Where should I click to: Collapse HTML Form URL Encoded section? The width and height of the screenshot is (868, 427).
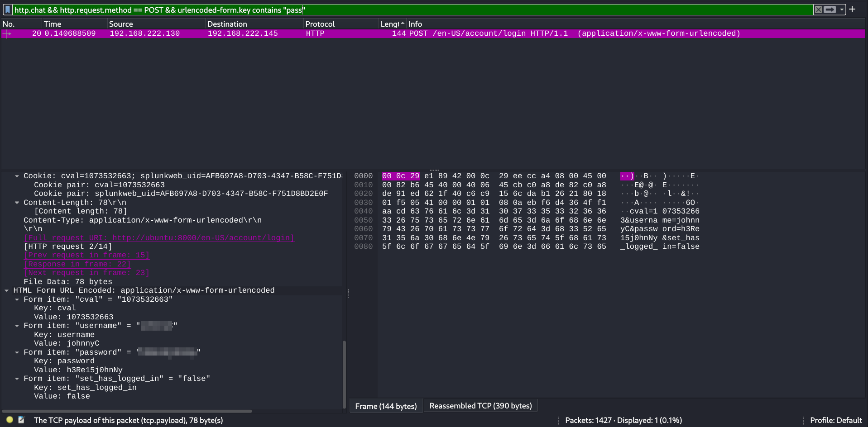(7, 290)
